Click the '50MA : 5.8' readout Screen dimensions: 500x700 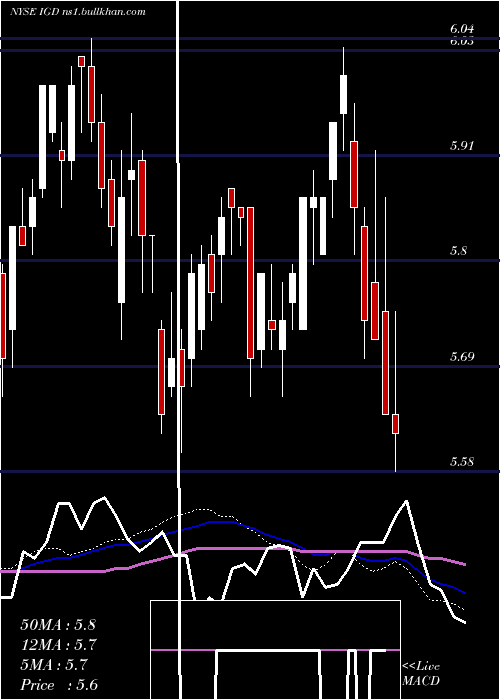click(58, 624)
